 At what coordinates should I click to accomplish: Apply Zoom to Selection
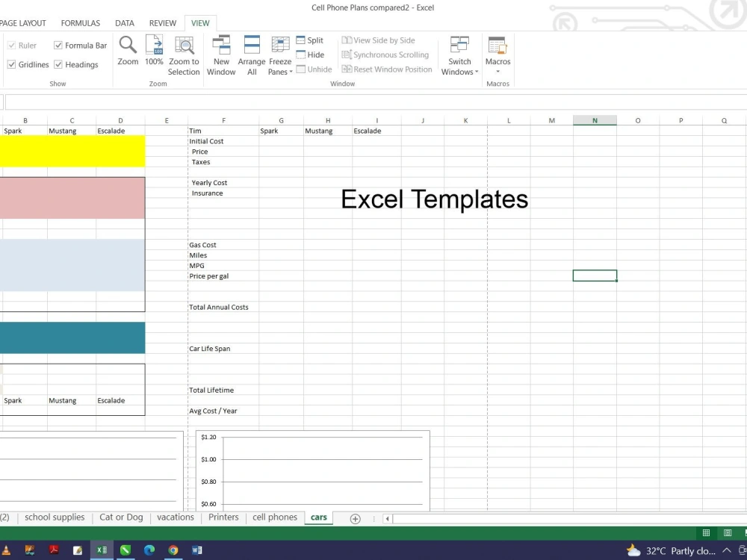point(184,52)
